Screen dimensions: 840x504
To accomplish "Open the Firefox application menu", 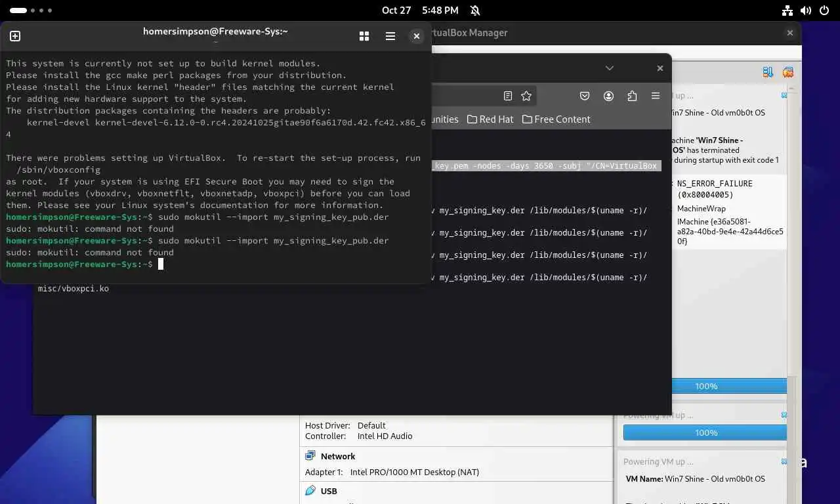I will click(x=656, y=96).
